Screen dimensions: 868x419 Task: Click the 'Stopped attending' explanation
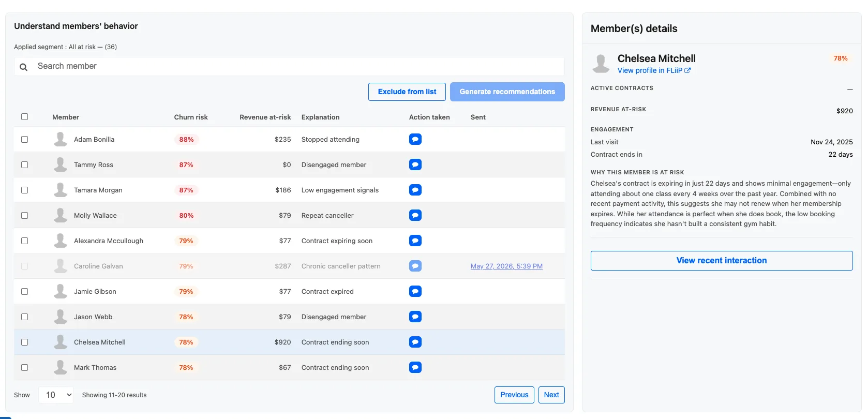[331, 139]
